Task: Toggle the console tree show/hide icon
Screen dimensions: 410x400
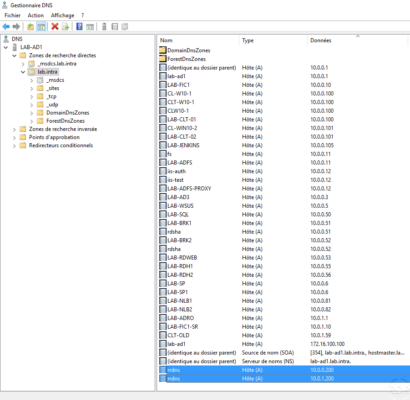Action: coord(41,27)
